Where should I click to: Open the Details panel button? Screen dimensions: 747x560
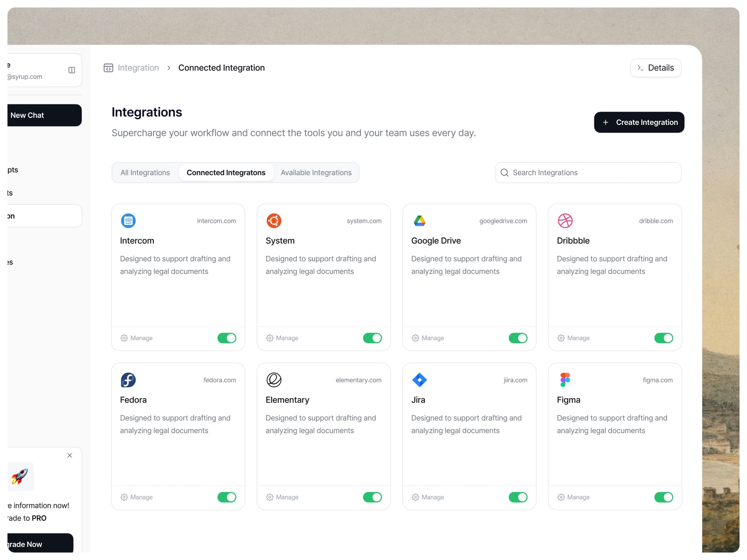tap(656, 68)
